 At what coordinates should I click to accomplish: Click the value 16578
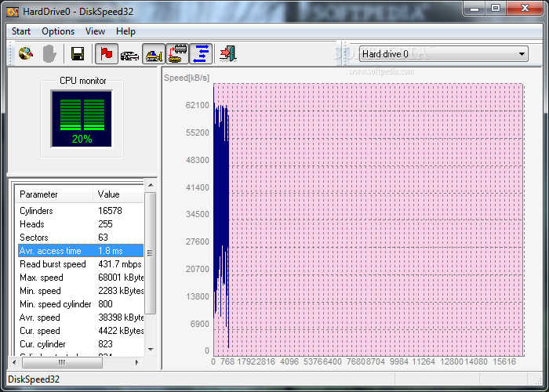(x=110, y=211)
